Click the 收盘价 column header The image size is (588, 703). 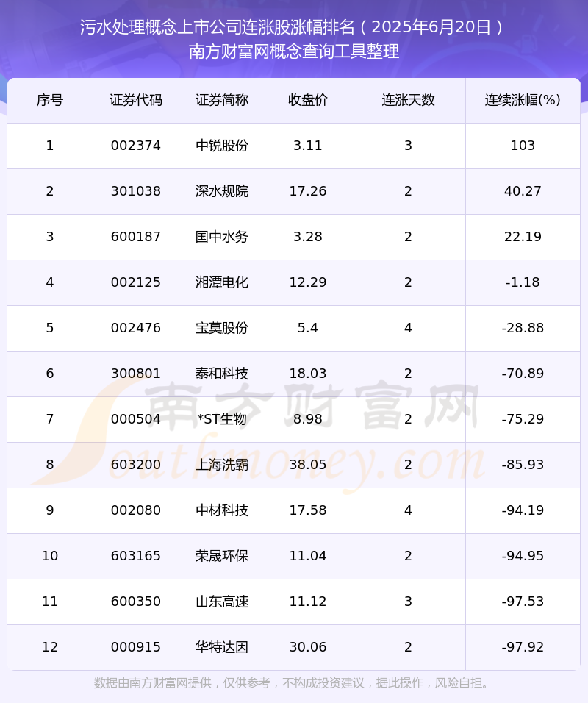308,100
